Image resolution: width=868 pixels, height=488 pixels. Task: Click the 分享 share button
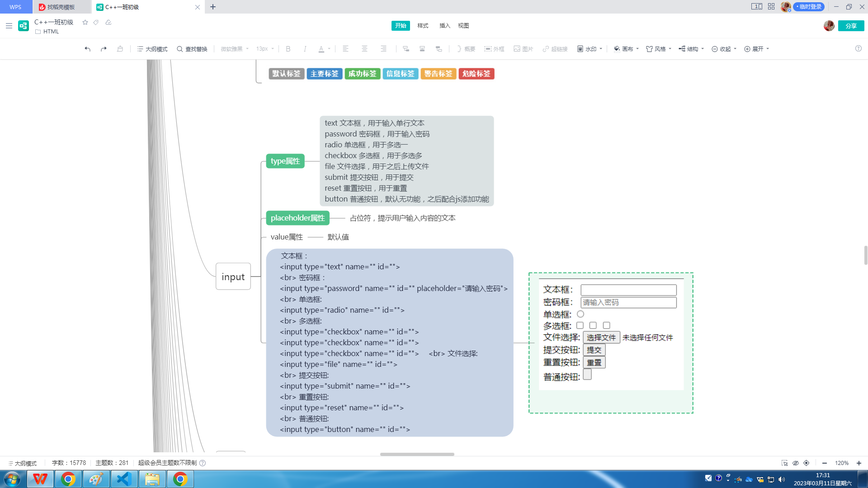click(x=851, y=26)
